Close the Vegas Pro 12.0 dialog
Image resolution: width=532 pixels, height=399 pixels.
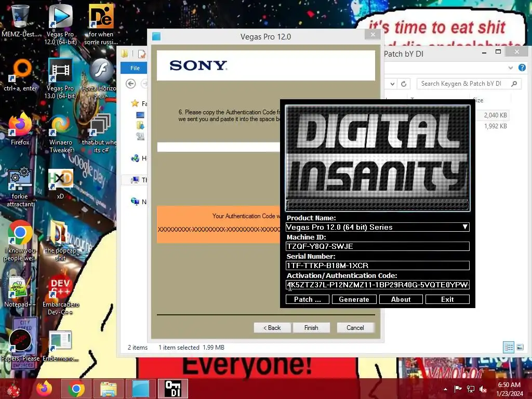[373, 35]
